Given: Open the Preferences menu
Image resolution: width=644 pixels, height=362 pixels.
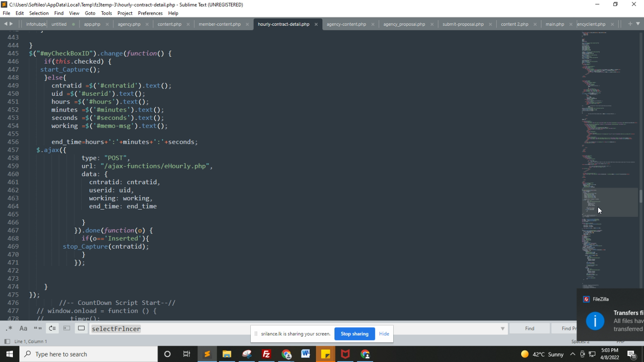Looking at the screenshot, I should (x=150, y=13).
